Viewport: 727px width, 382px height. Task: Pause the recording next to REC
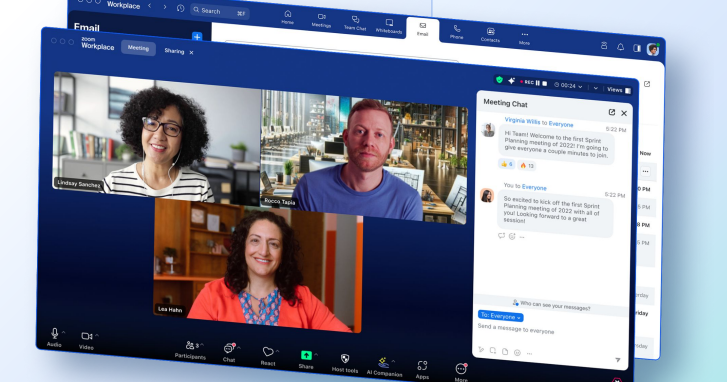click(x=538, y=83)
